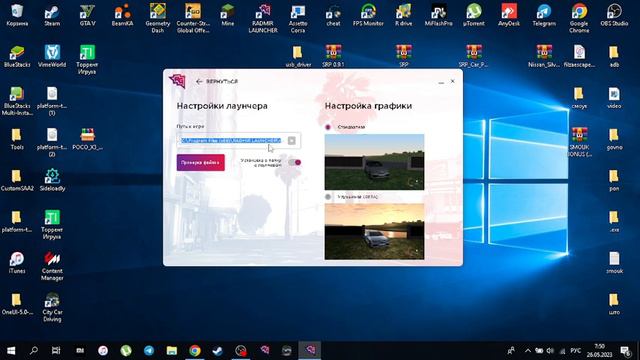Open Google Chrome from the taskbar

pos(195,351)
